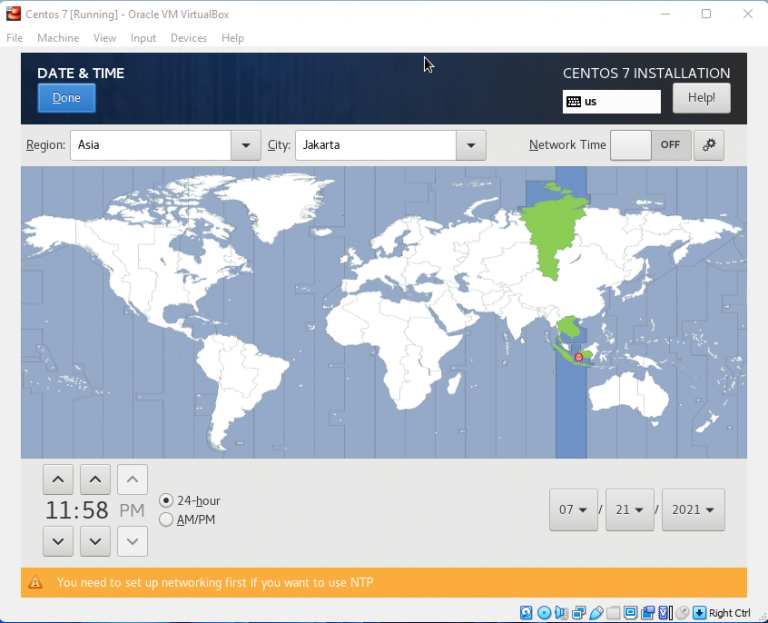Image resolution: width=768 pixels, height=623 pixels.
Task: Click the NTP networking warning message
Action: tap(215, 582)
